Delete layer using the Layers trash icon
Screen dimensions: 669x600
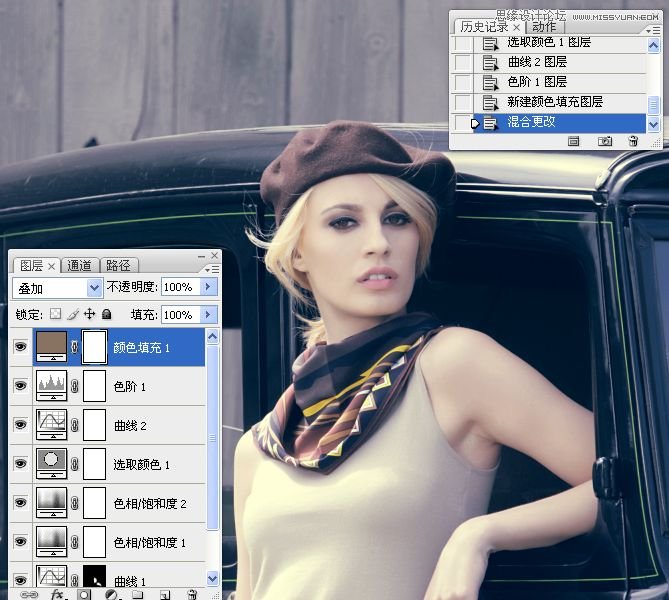pos(192,594)
